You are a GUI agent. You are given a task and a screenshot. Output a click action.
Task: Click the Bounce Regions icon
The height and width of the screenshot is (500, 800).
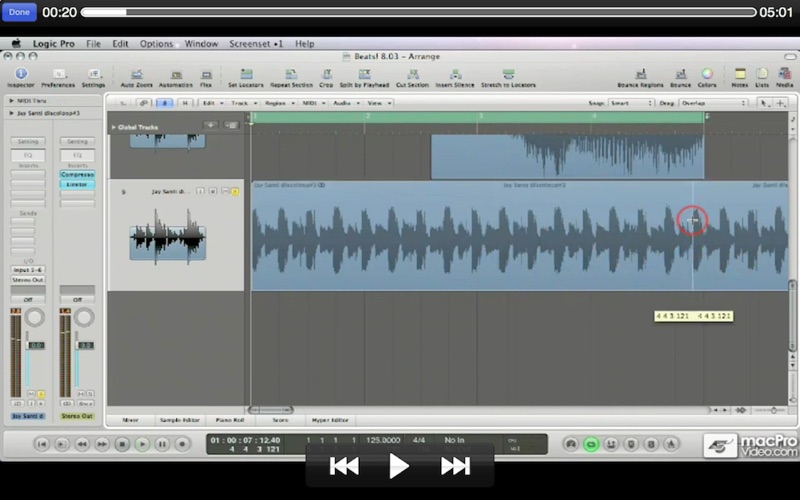pos(641,74)
